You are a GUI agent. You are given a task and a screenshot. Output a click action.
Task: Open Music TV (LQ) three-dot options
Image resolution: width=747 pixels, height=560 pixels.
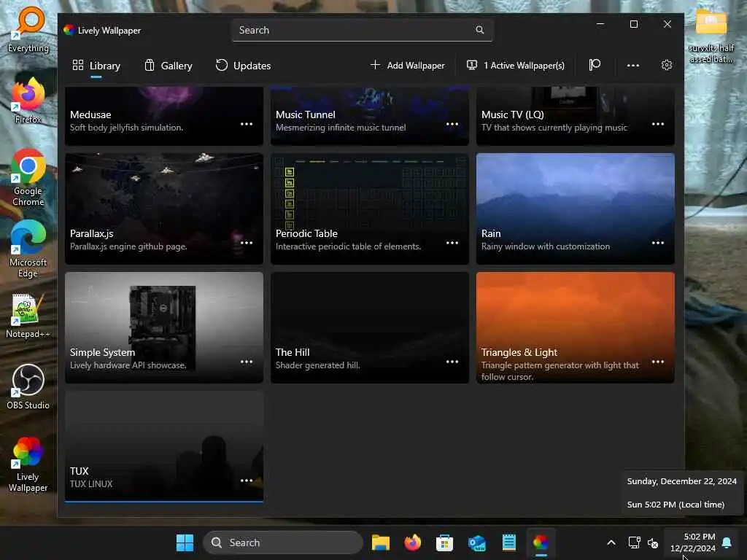[x=658, y=124]
